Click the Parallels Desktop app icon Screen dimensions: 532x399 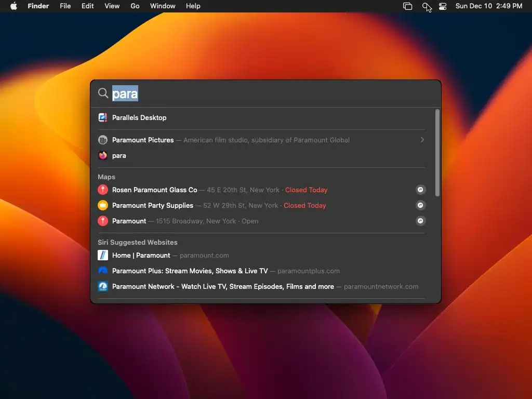point(103,118)
